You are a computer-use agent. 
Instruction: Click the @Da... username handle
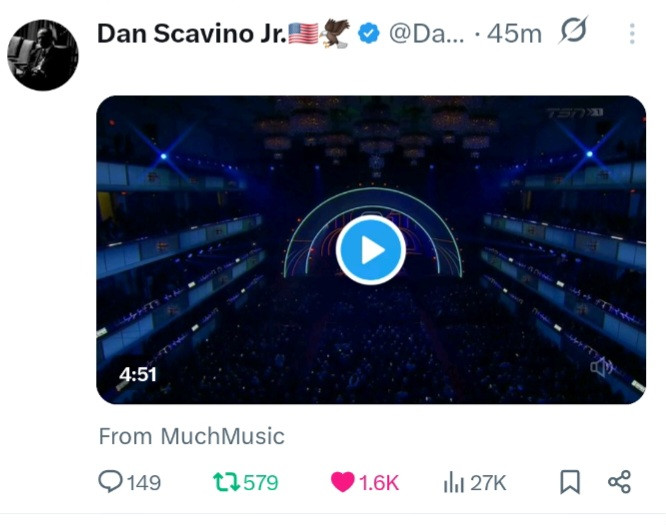pos(426,33)
